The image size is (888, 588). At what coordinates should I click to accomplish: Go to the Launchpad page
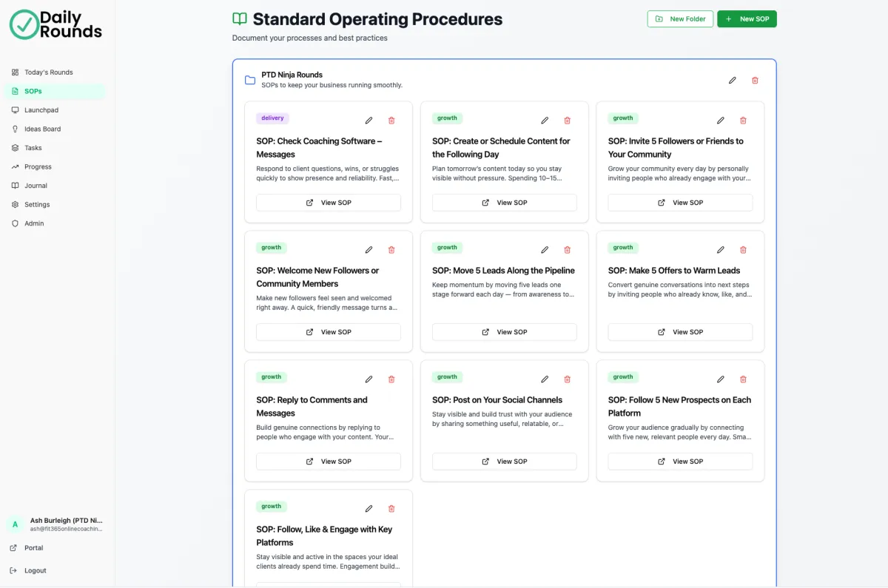click(41, 110)
